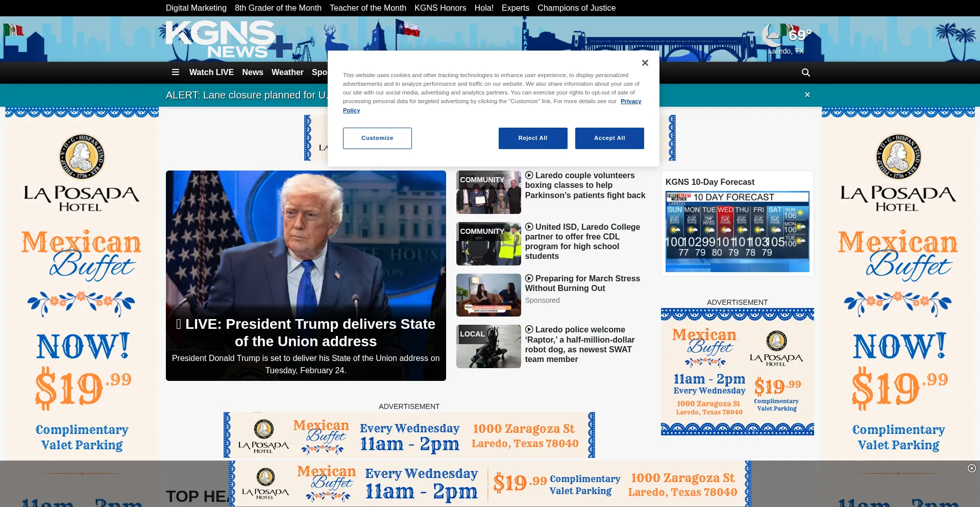Viewport: 980px width, 507px height.
Task: Open the Weather navigation item
Action: coord(287,73)
